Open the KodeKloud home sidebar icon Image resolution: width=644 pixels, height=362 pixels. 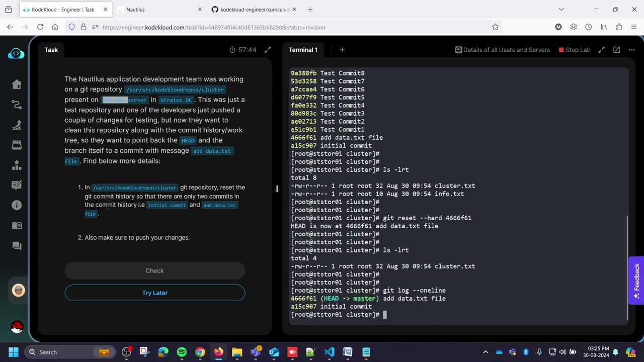[x=17, y=84]
